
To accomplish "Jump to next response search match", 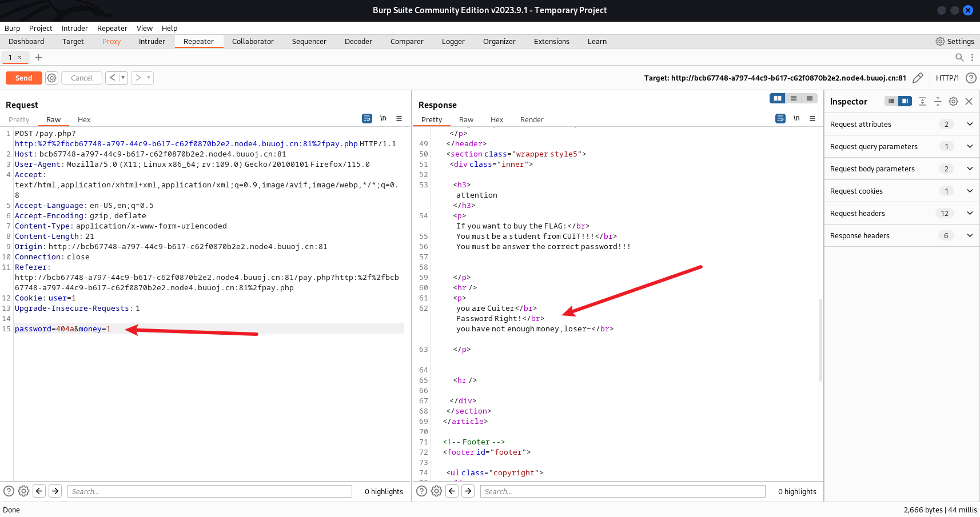I will pyautogui.click(x=468, y=491).
